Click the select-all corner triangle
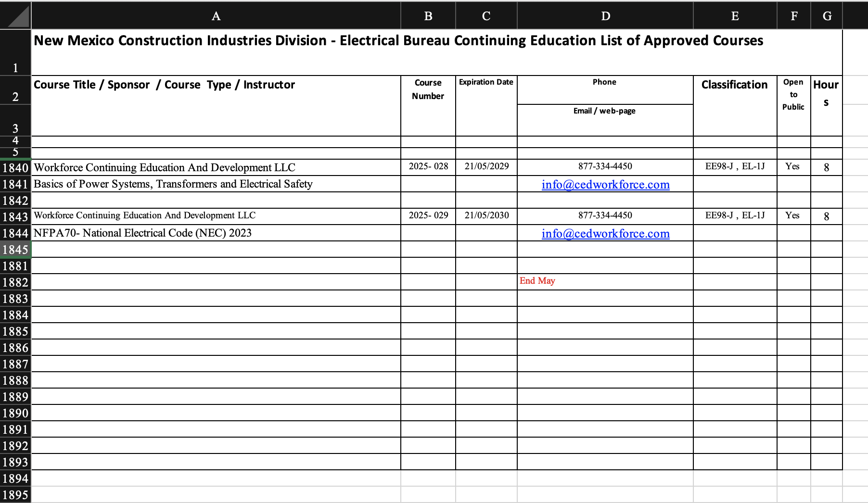Image resolution: width=868 pixels, height=503 pixels. [x=18, y=17]
